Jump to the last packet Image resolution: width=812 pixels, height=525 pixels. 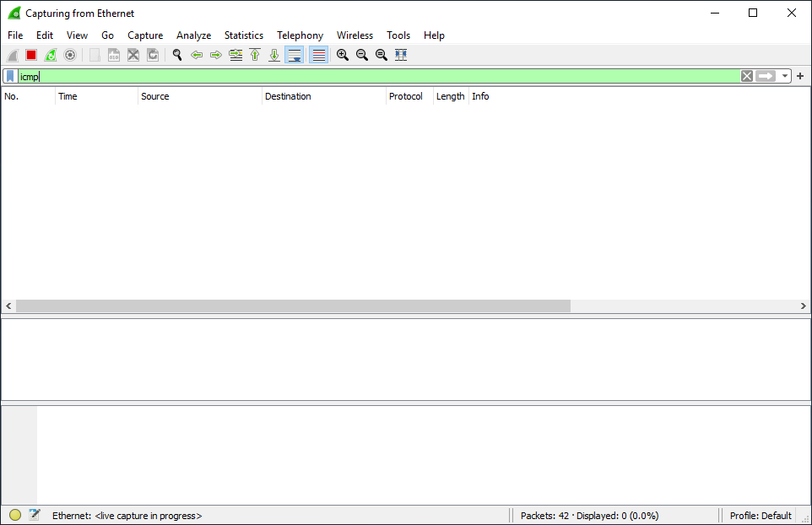point(274,55)
